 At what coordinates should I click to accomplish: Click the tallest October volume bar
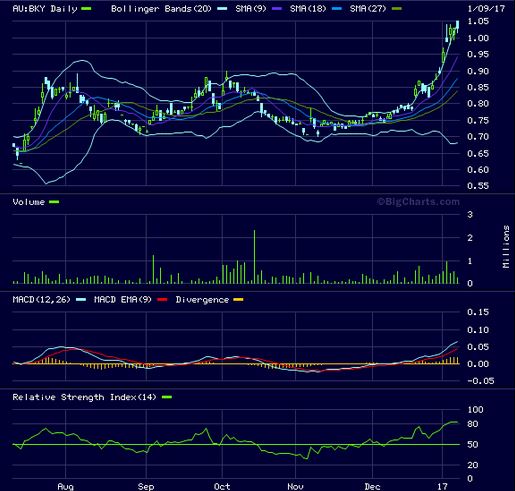click(255, 257)
